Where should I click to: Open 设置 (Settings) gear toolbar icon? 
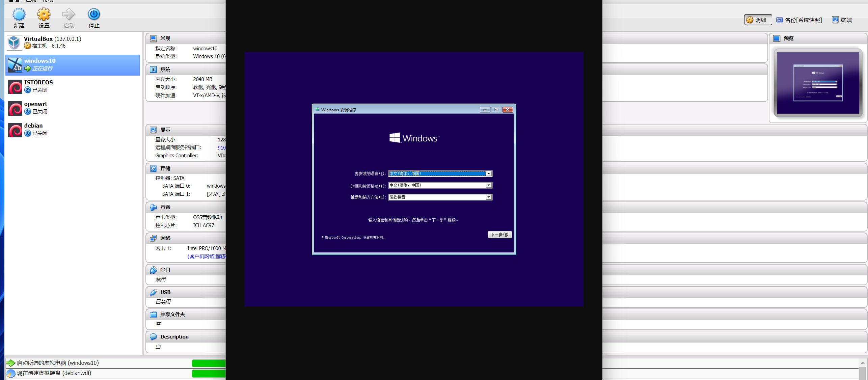(x=44, y=14)
